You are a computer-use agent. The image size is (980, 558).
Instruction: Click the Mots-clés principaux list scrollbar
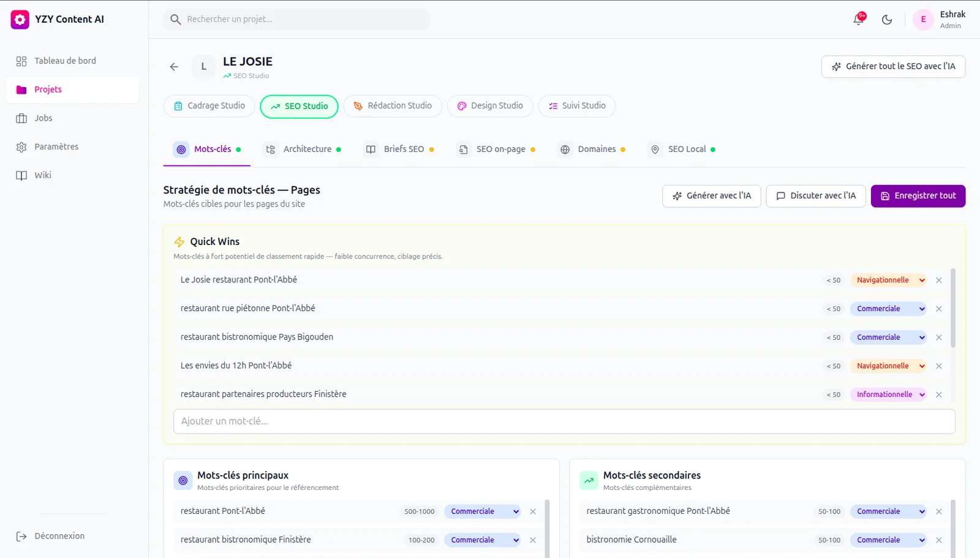point(547,528)
